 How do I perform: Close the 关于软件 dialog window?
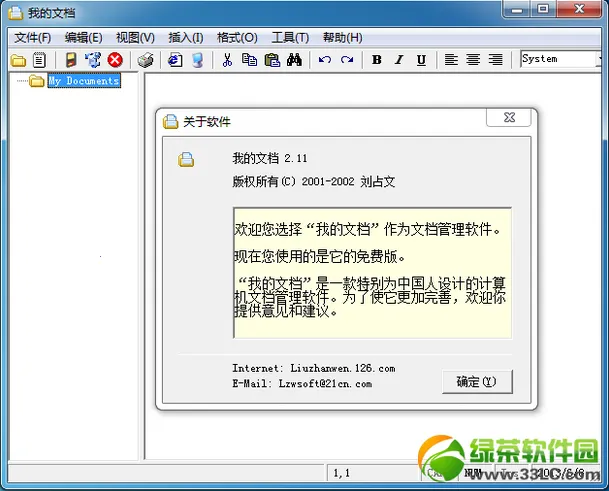pos(508,119)
